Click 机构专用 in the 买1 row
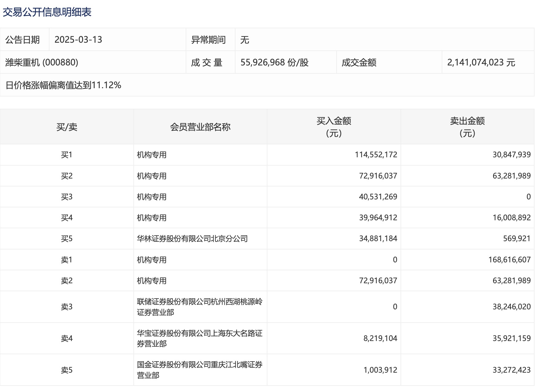 152,155
